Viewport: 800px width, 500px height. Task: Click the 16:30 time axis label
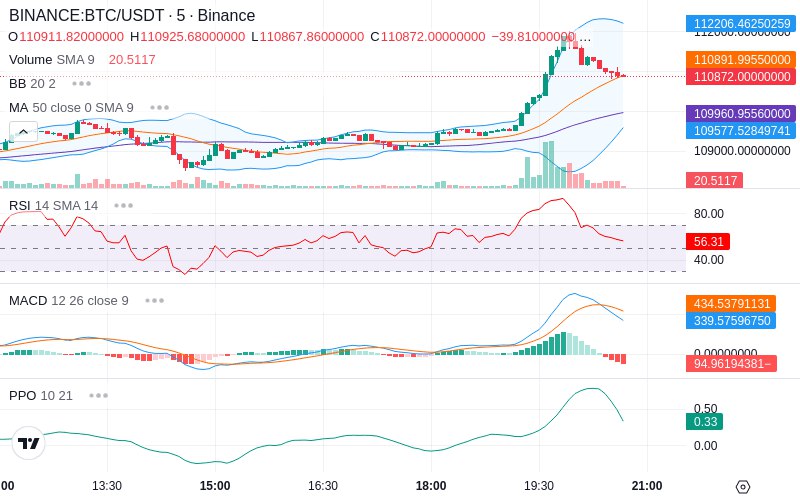pos(323,486)
